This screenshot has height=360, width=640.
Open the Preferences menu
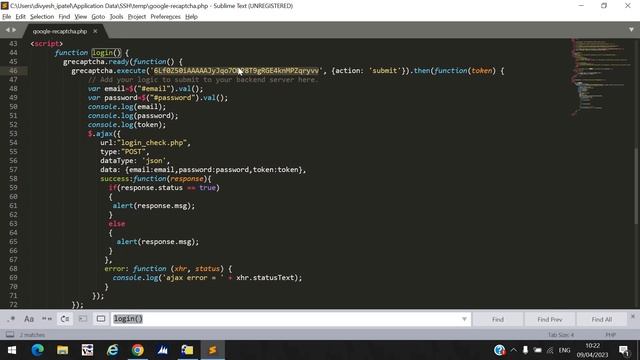(x=165, y=17)
